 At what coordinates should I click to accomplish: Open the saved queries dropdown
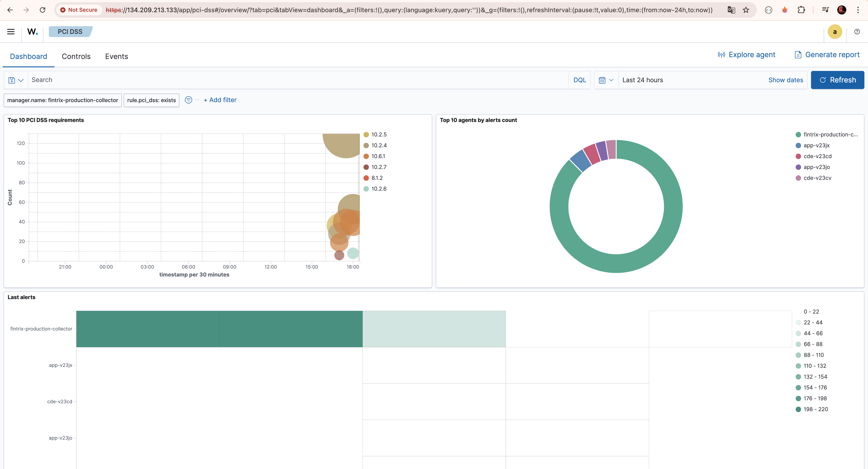pos(16,80)
